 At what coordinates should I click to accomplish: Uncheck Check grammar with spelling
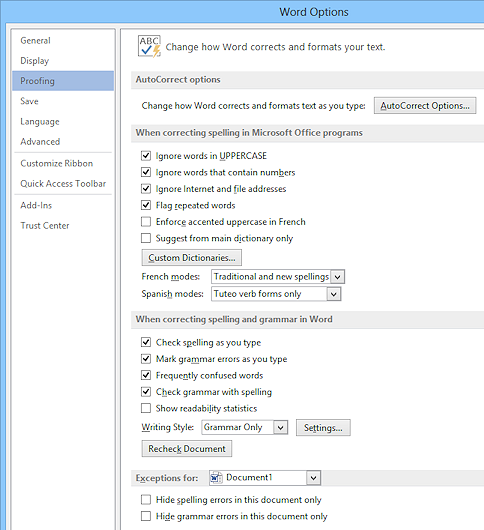coord(146,392)
